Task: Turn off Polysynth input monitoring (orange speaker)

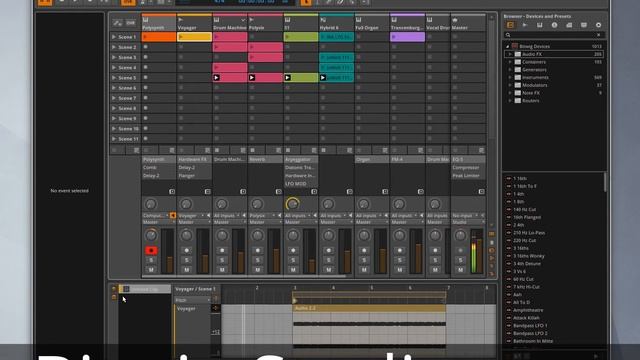Action: click(173, 215)
